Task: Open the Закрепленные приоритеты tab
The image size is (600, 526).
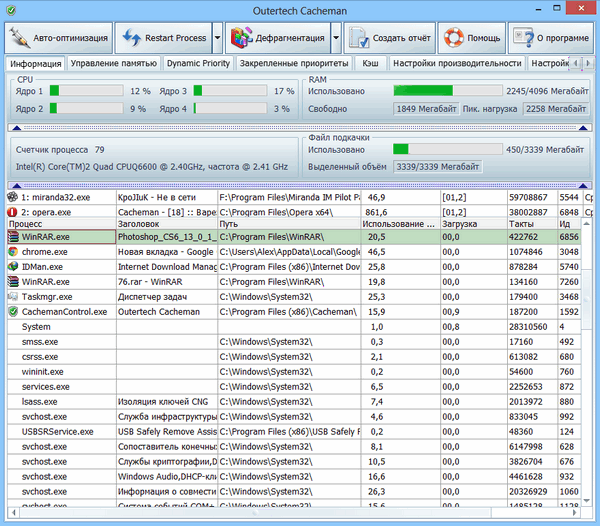Action: point(293,63)
